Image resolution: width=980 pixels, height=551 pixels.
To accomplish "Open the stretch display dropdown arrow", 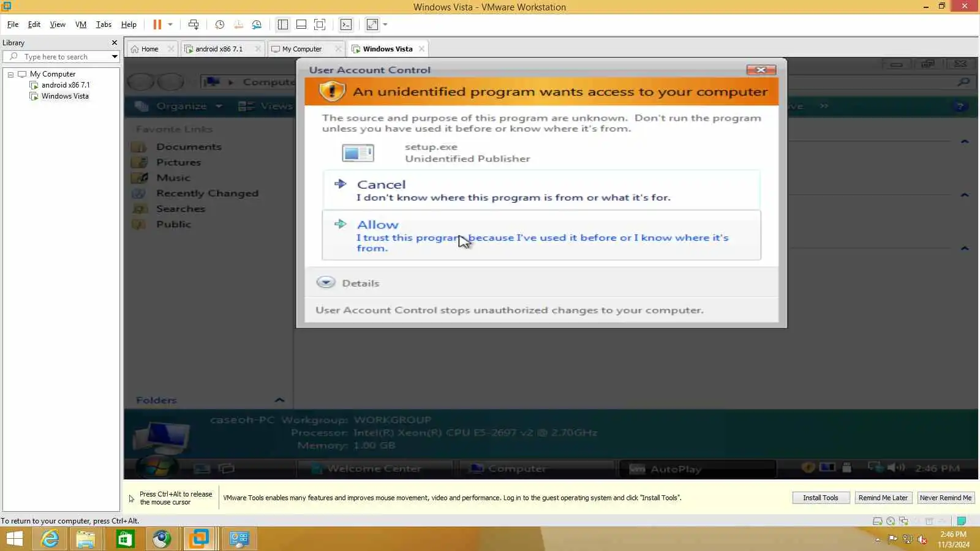I will [x=385, y=24].
